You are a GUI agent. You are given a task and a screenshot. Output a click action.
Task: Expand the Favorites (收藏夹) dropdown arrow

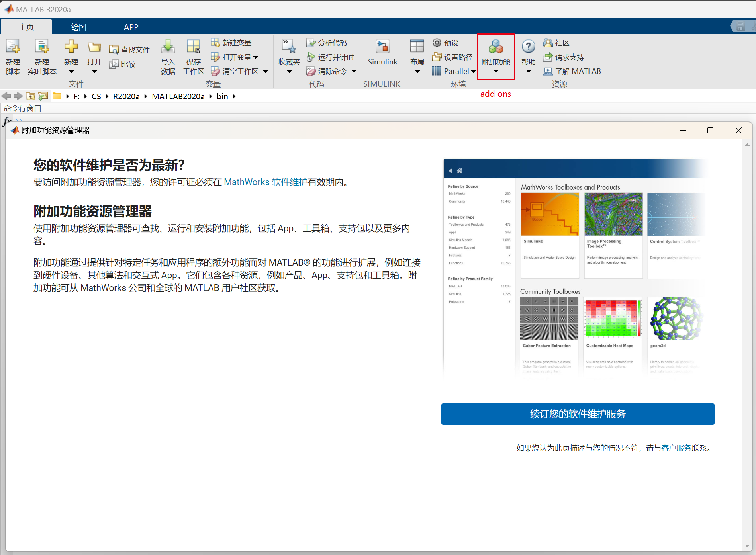[289, 72]
